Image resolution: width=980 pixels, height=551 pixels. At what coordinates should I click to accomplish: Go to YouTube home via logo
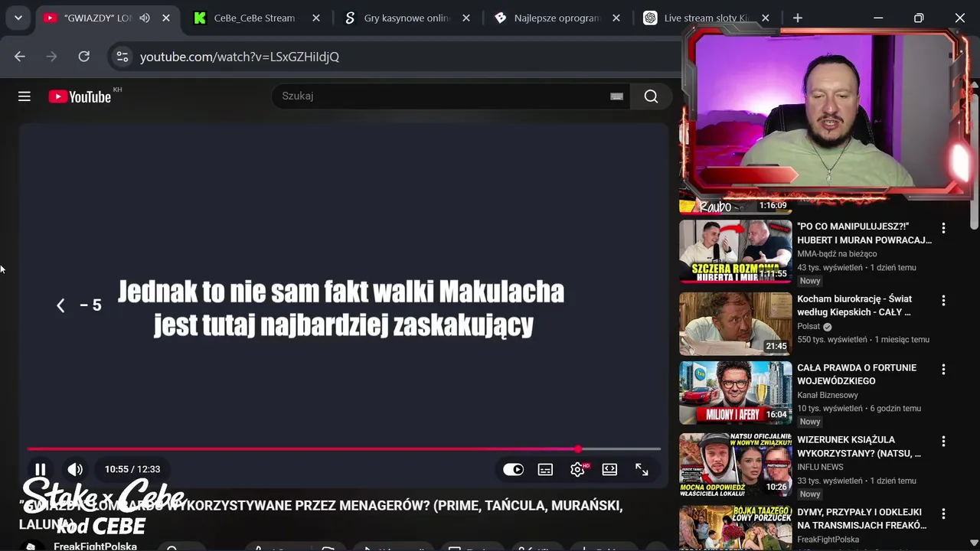(80, 96)
